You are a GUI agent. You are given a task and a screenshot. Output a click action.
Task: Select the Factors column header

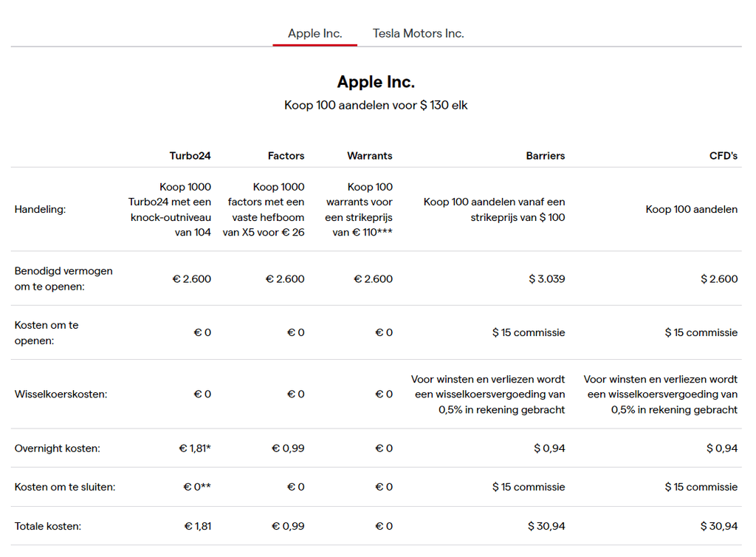pos(286,156)
